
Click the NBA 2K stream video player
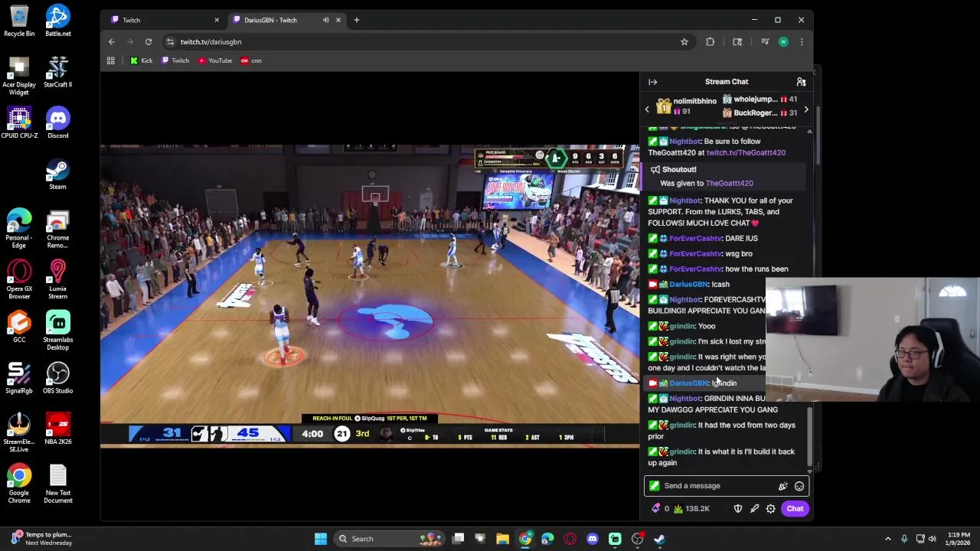tap(370, 295)
